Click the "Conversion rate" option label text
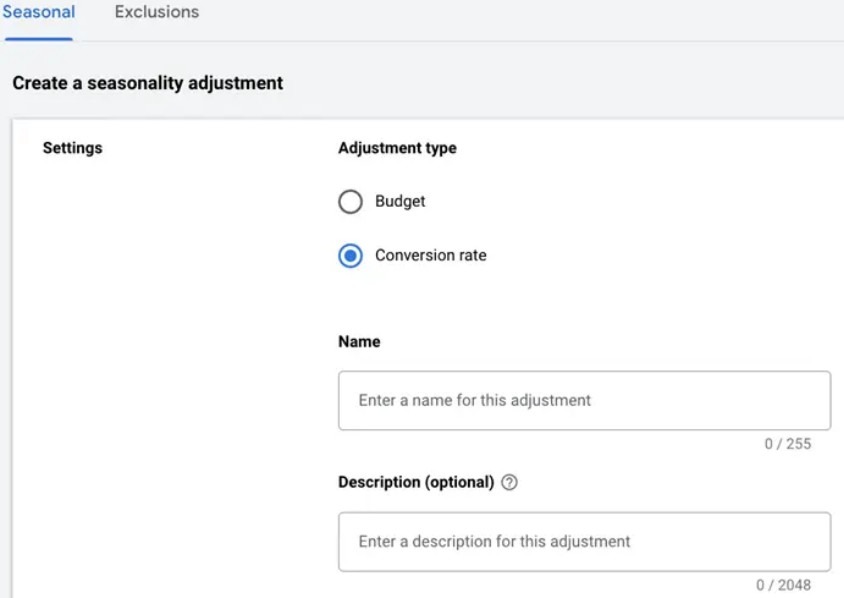This screenshot has height=598, width=844. point(430,255)
